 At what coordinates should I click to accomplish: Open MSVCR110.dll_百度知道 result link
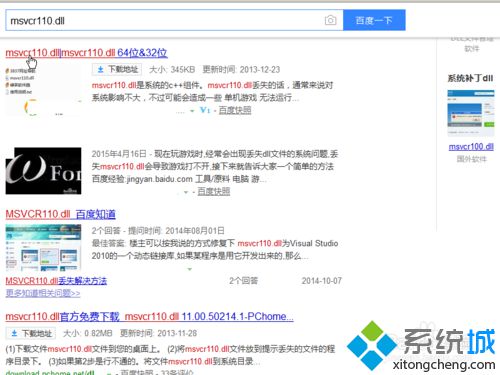[60, 214]
